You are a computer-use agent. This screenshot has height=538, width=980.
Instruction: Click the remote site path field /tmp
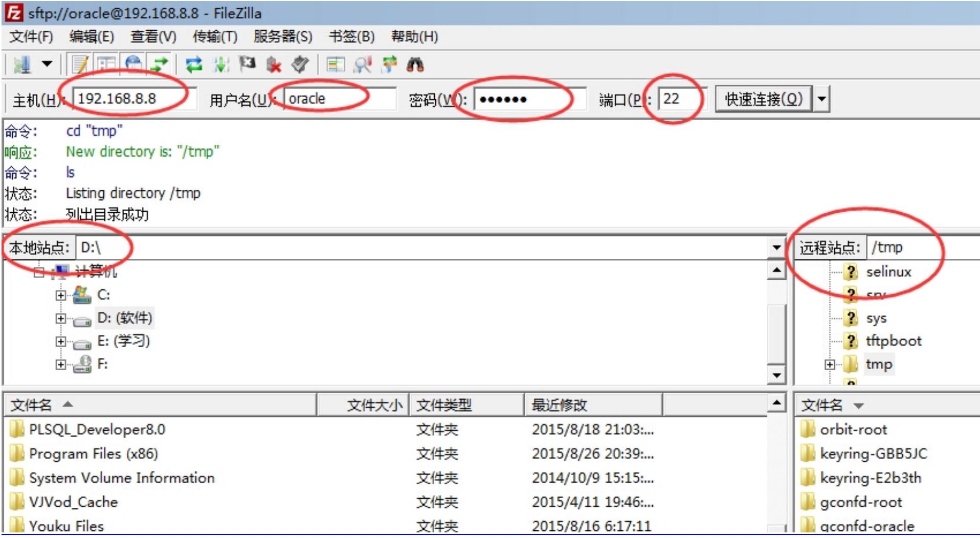[923, 248]
